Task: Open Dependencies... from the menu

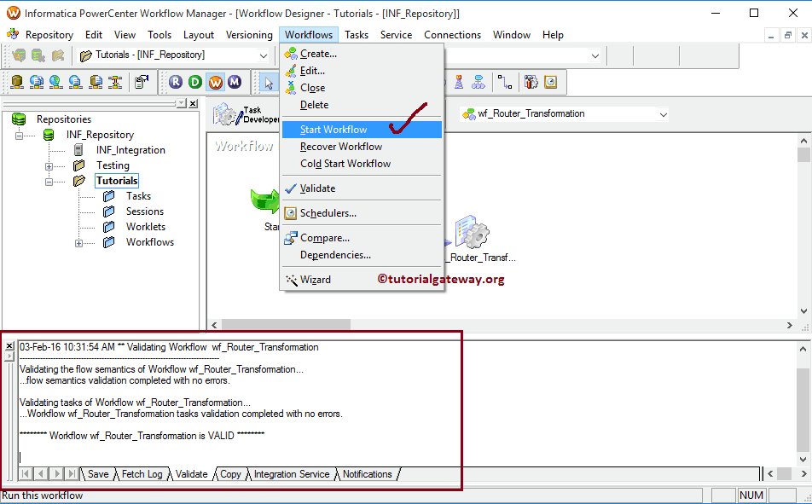Action: (x=362, y=255)
